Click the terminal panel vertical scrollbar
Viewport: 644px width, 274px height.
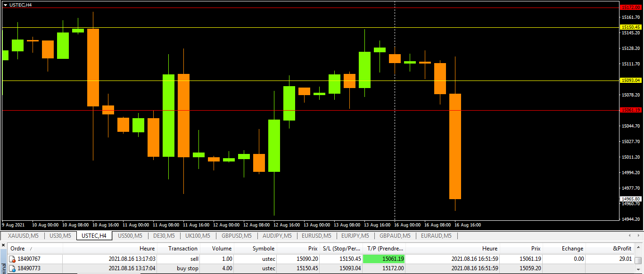click(638, 260)
